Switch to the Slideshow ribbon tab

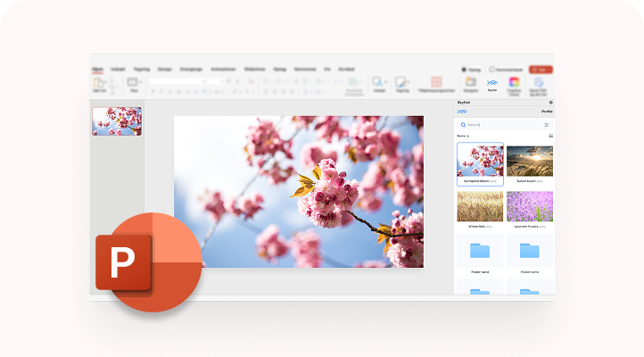coord(254,69)
